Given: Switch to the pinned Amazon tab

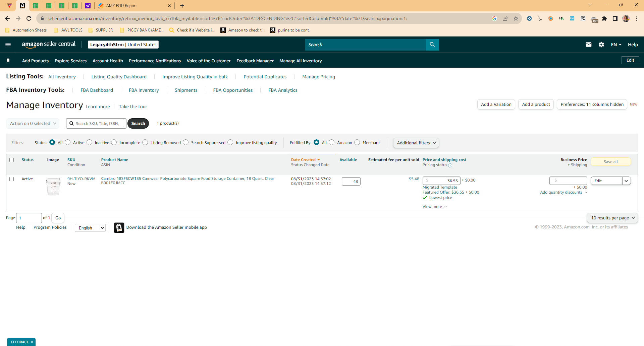Looking at the screenshot, I should coord(22,6).
